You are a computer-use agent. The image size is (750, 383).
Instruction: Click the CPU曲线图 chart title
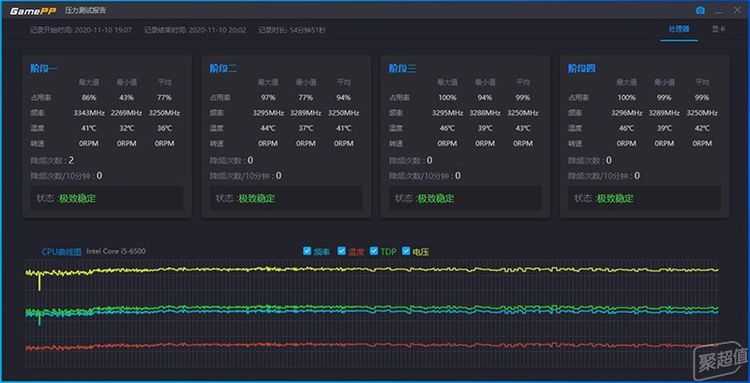pos(62,252)
